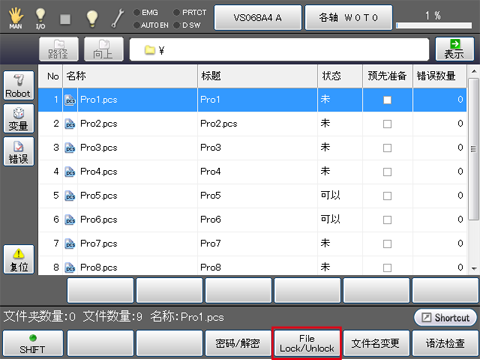Click the MAN hand mode icon
This screenshot has width=480, height=360.
click(16, 18)
